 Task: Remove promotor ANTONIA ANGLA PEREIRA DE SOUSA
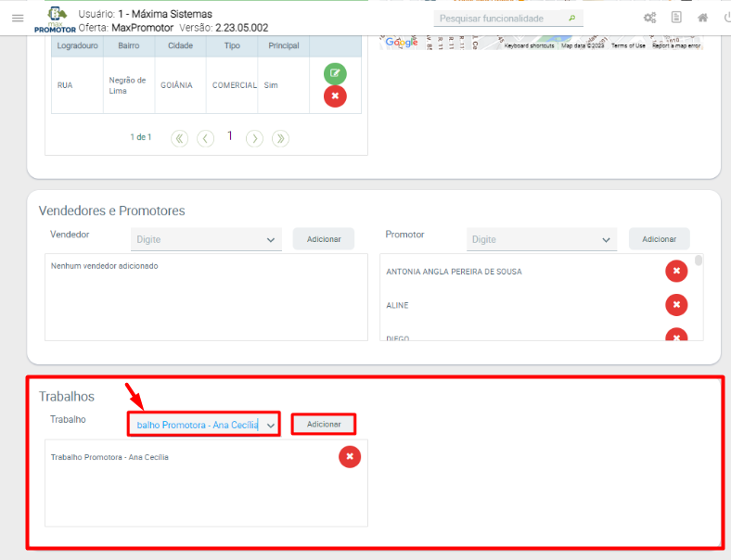[676, 271]
